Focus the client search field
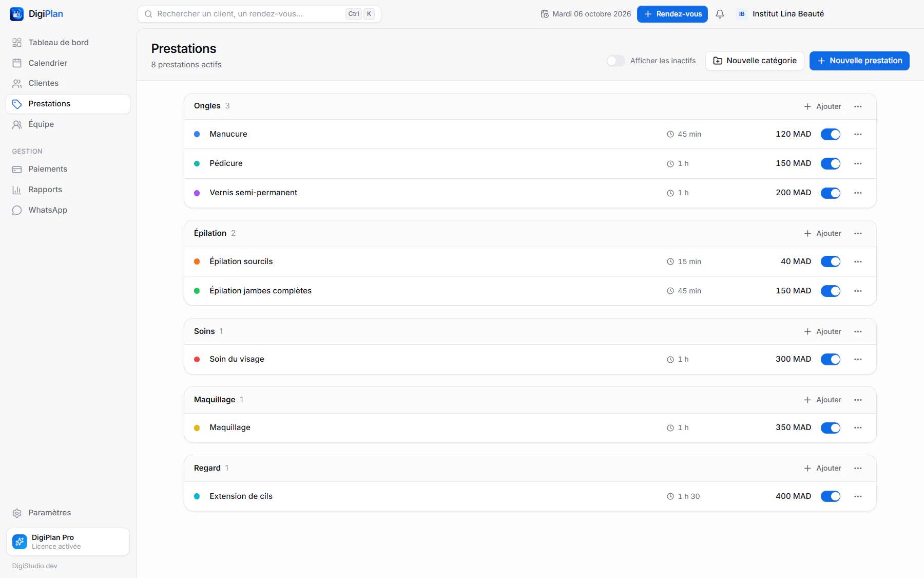Screen dimensions: 924x578 tap(259, 14)
